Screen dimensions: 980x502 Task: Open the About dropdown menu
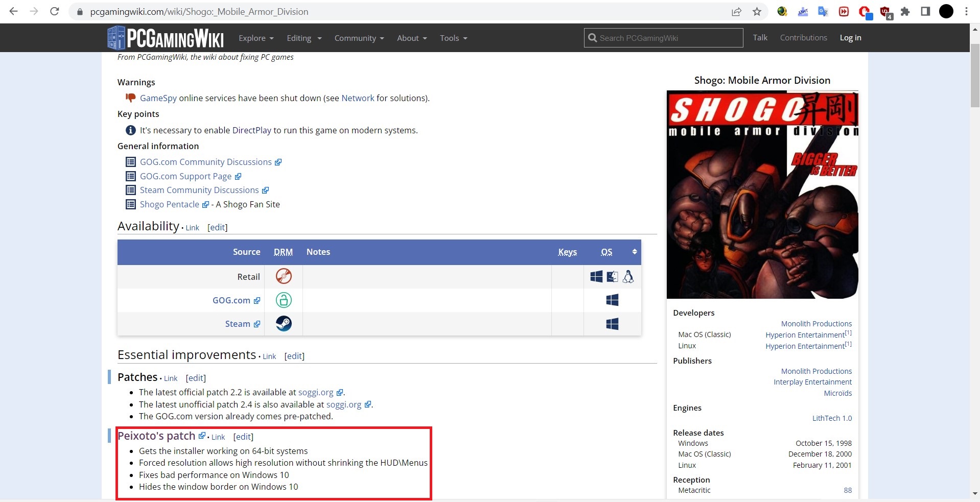(412, 38)
